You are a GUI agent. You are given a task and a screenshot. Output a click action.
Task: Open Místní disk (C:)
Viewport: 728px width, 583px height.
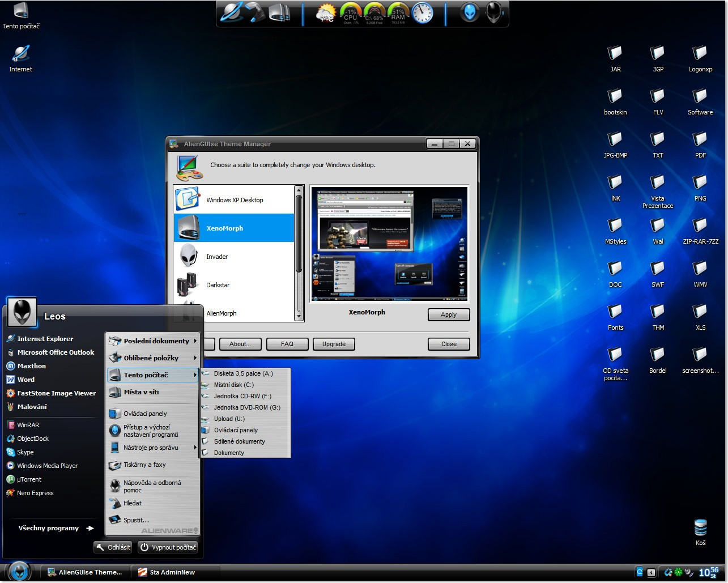coord(245,385)
